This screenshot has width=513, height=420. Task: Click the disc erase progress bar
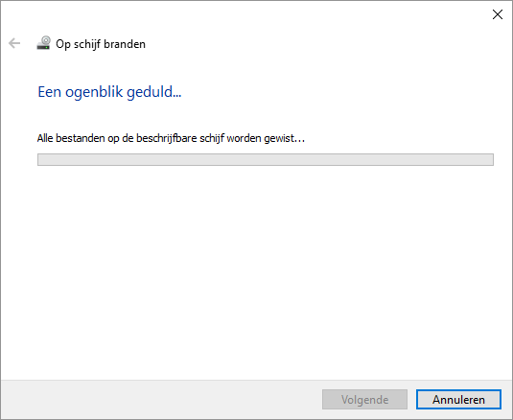266,159
